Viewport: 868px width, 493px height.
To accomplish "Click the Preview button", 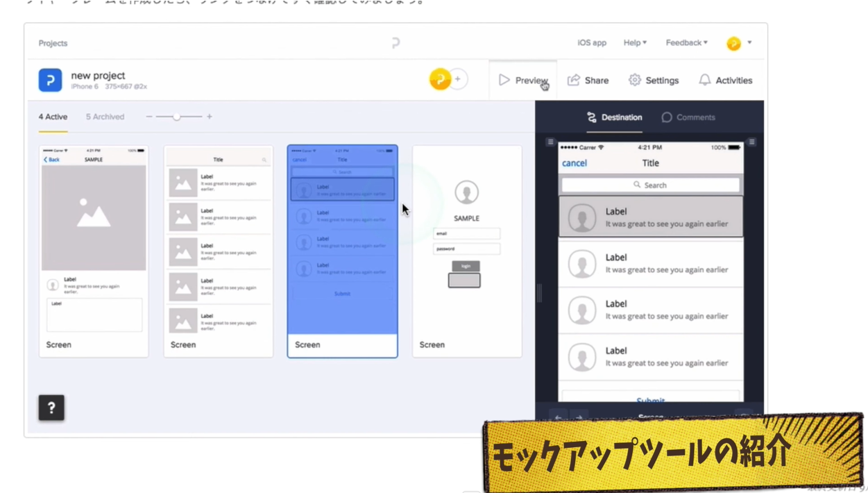I will pyautogui.click(x=523, y=80).
